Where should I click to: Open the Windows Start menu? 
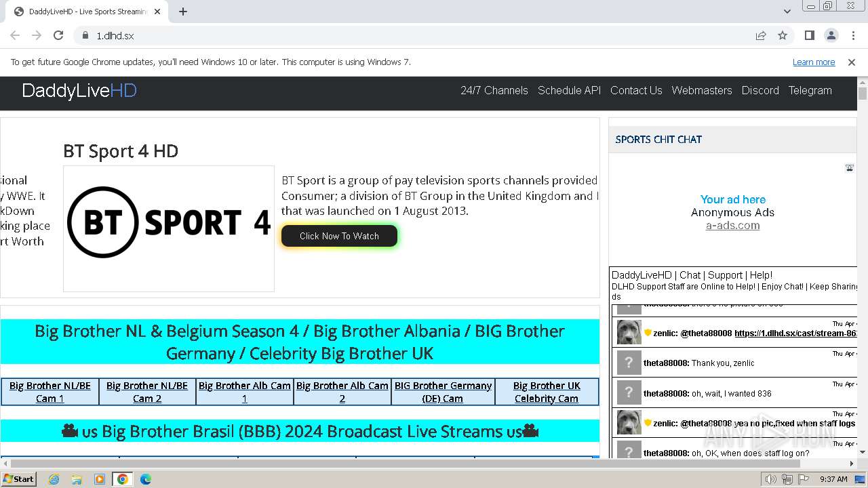coord(19,479)
